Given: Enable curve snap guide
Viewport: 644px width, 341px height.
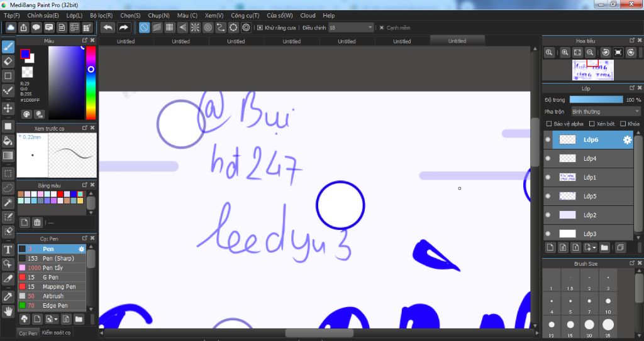Looking at the screenshot, I should tap(221, 28).
